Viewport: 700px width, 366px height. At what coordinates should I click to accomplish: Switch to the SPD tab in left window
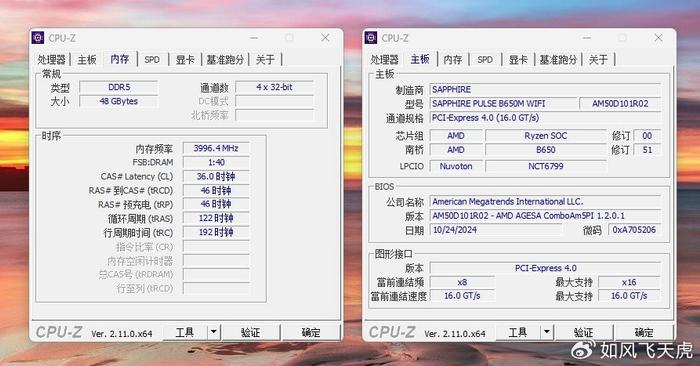[152, 59]
